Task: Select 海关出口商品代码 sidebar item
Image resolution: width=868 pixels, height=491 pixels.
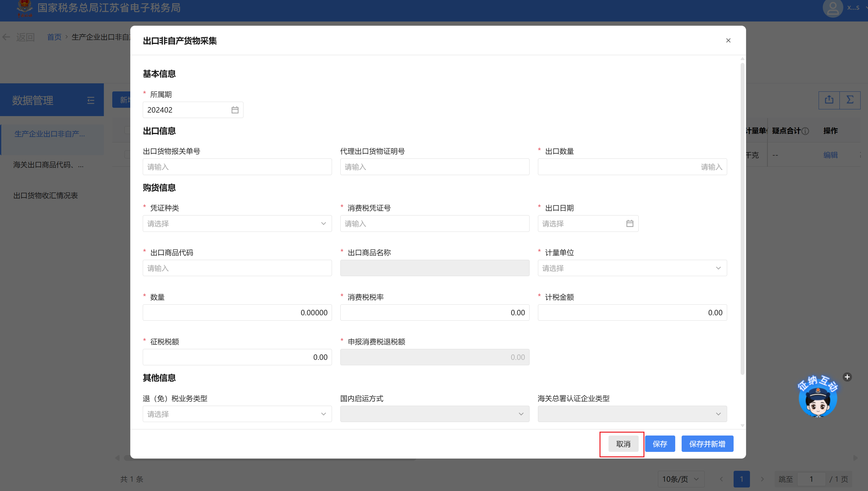Action: pyautogui.click(x=48, y=165)
